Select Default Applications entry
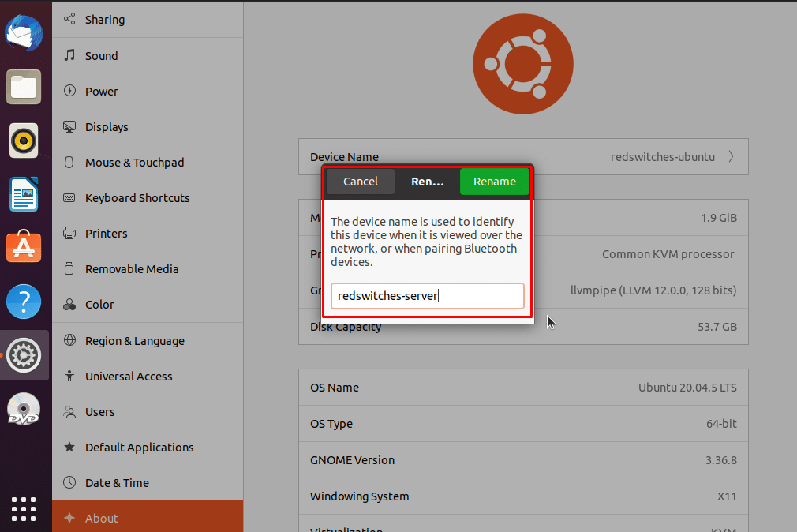 (148, 448)
